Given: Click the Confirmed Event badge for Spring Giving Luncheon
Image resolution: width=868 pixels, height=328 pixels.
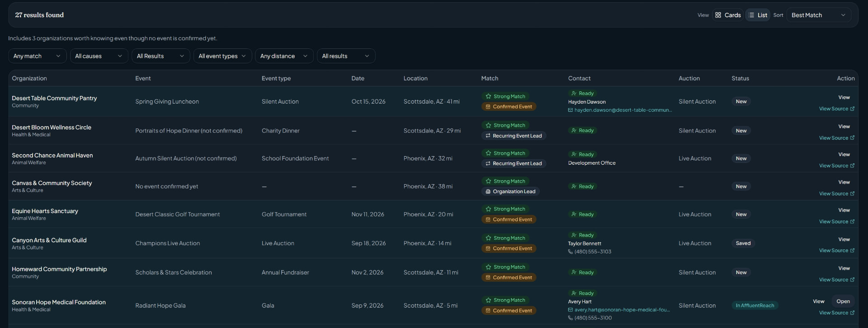Looking at the screenshot, I should point(509,107).
